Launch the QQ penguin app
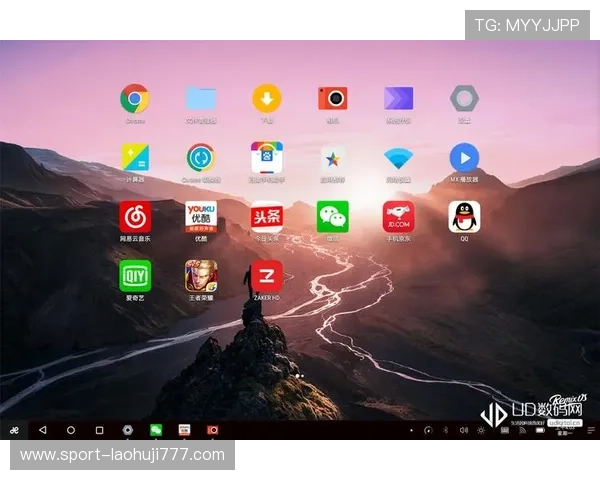 coord(464,217)
